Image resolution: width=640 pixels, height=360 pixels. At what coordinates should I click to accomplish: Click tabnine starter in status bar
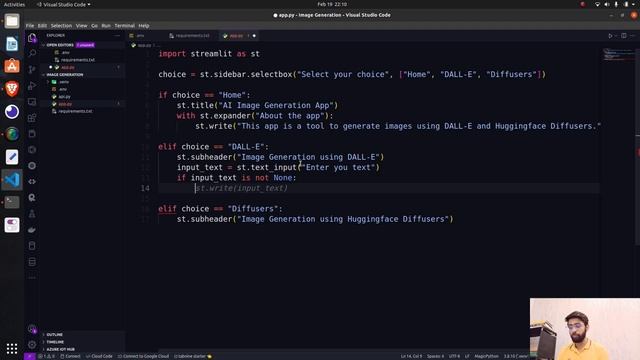click(x=193, y=356)
